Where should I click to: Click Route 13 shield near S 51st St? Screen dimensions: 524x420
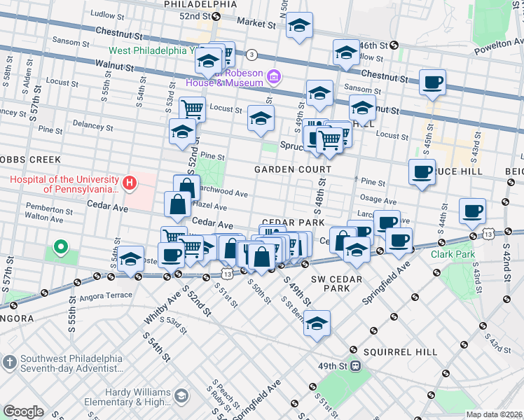click(227, 274)
